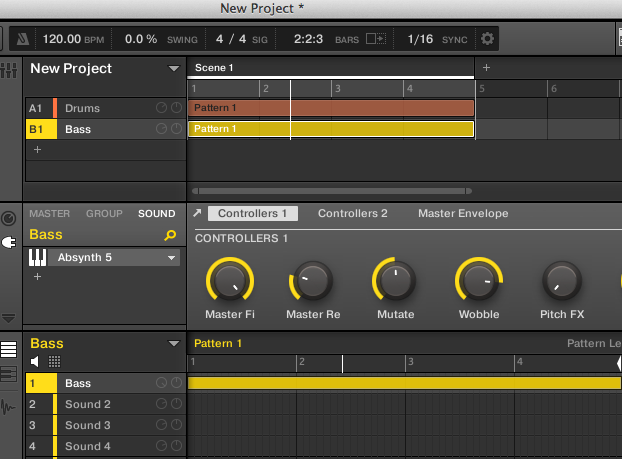Select Sound 2 slot

coord(106,404)
